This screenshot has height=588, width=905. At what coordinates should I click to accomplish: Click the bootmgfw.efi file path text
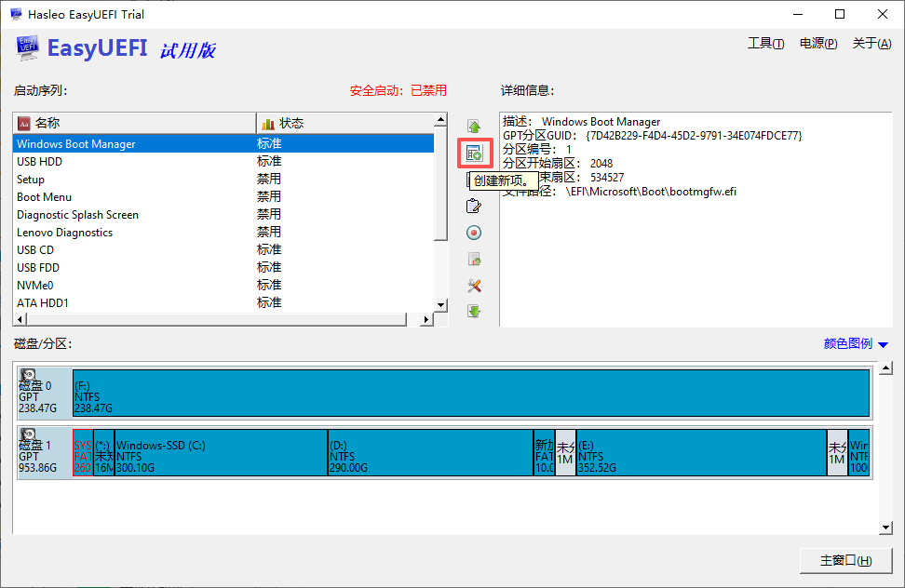point(651,192)
